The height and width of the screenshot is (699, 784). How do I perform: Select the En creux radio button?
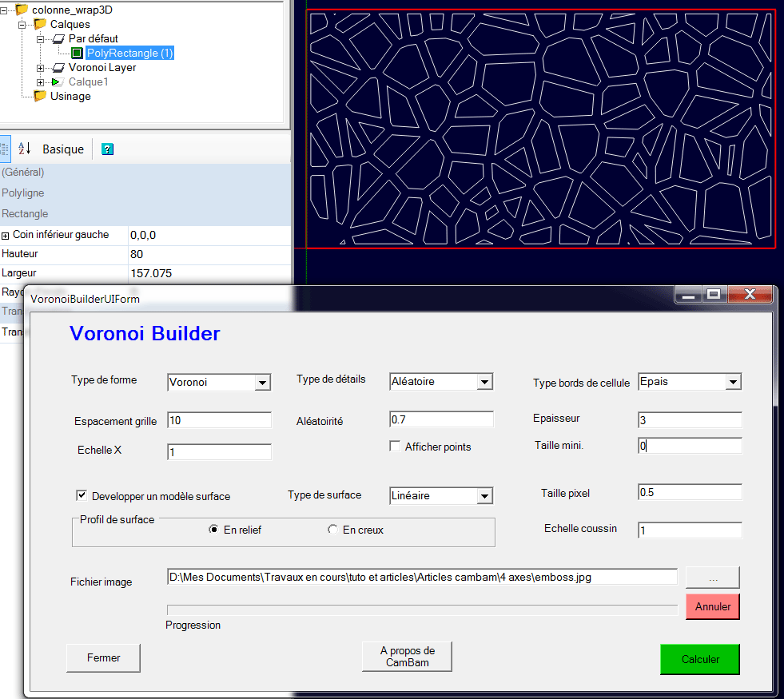332,530
